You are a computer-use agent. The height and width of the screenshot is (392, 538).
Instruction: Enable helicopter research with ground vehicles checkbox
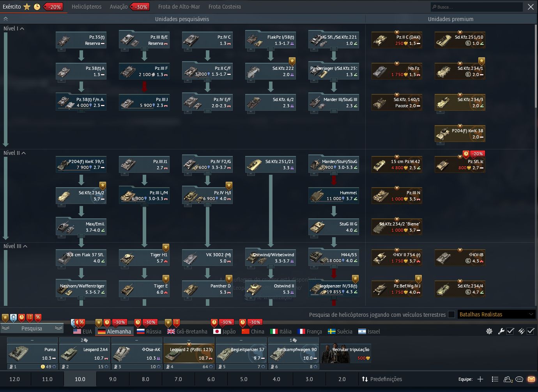pos(451,314)
